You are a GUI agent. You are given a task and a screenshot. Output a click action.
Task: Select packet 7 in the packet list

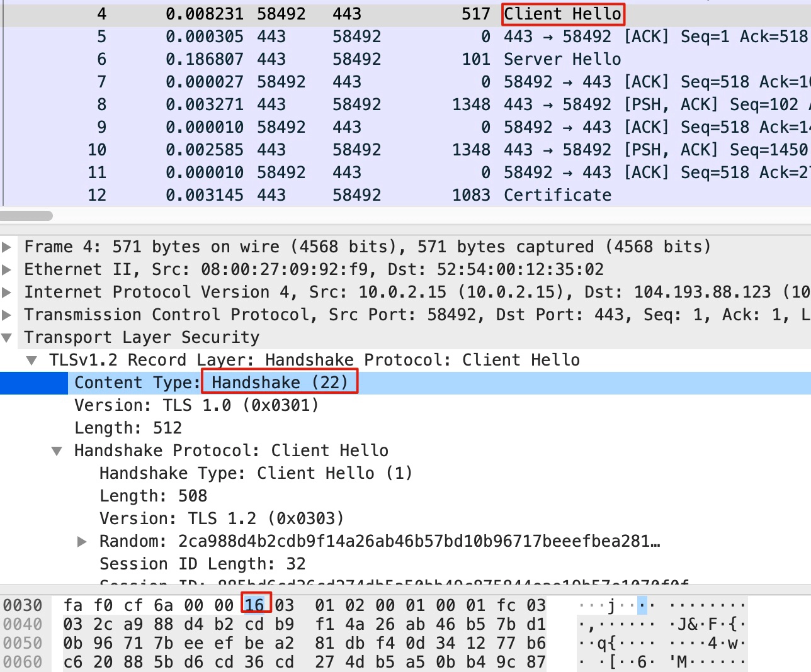[405, 82]
